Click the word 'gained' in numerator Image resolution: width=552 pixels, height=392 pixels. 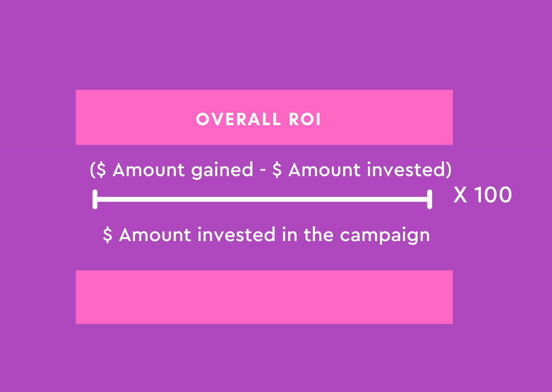coord(223,171)
